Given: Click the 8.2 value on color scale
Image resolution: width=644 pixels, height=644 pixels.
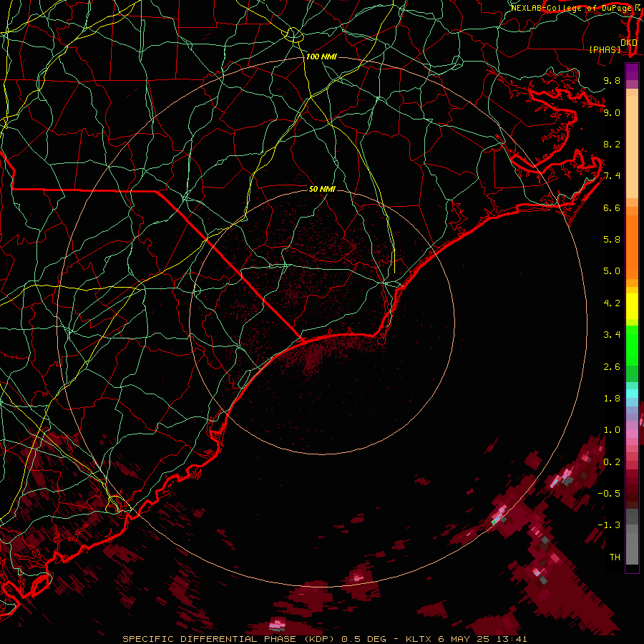Looking at the screenshot, I should point(612,144).
